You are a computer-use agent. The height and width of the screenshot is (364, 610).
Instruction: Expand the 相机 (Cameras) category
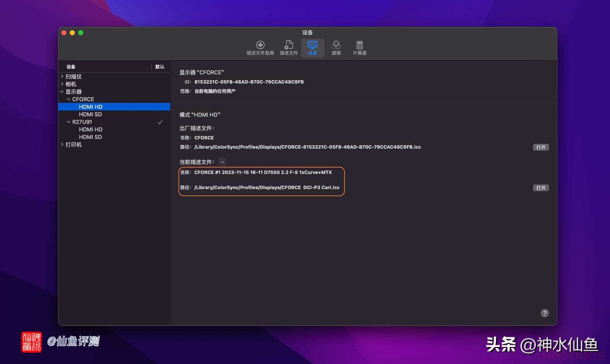62,84
